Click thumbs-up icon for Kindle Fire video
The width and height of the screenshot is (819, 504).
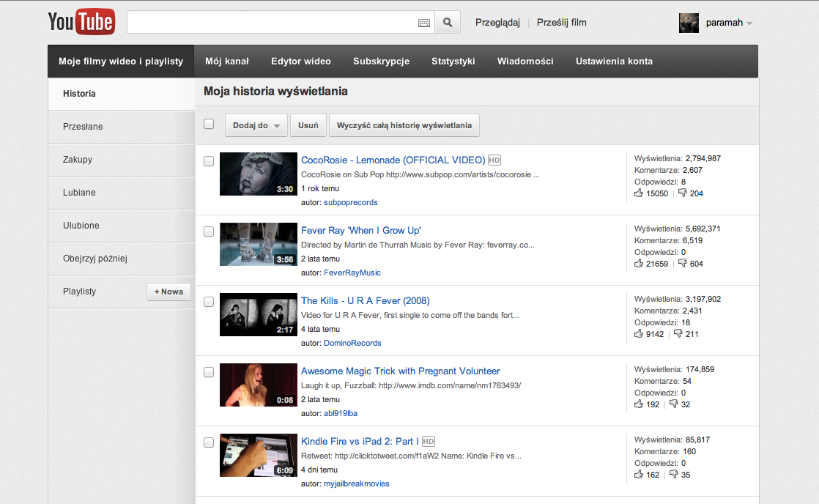click(639, 475)
